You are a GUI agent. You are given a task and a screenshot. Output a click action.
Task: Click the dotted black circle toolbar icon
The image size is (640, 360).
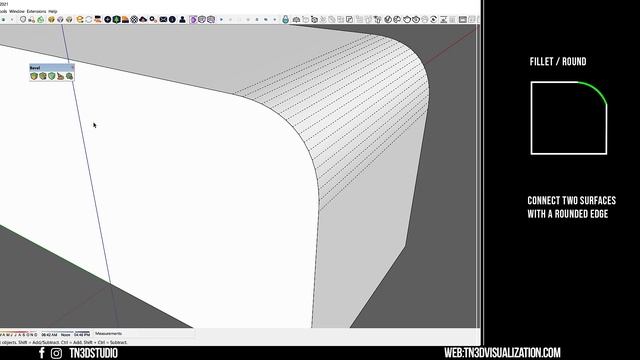134,19
